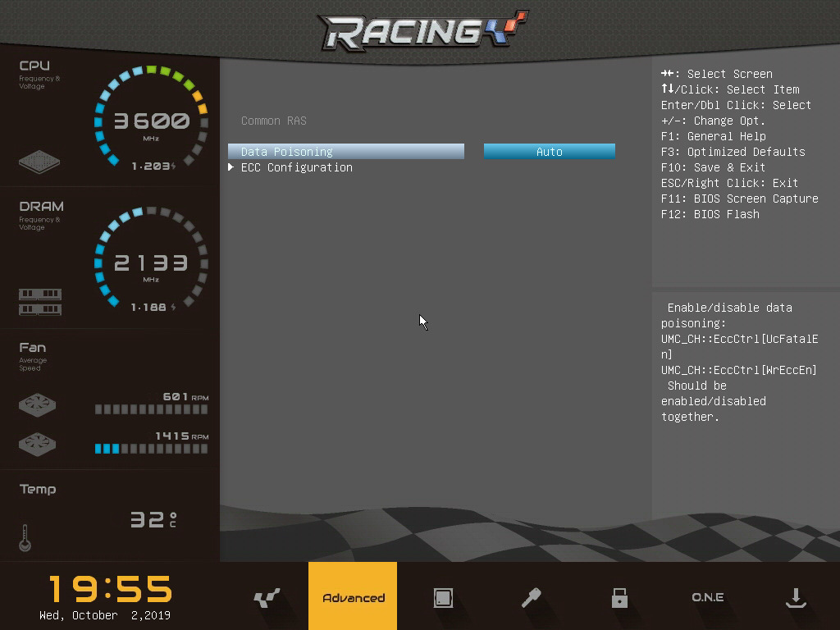Click the F11: BIOS Screen Capture hint
Image resolution: width=840 pixels, height=630 pixels.
pyautogui.click(x=740, y=199)
